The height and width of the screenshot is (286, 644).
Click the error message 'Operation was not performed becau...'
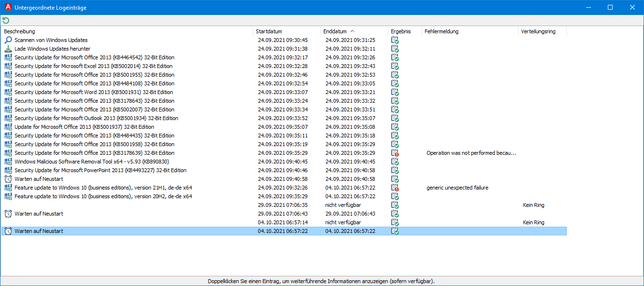[x=471, y=153]
